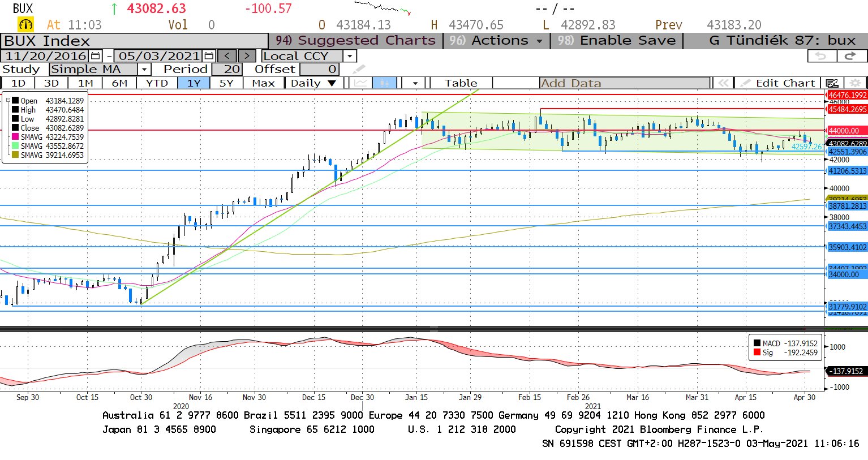Open the 96) Actions dropdown menu
868x460 pixels.
[x=496, y=41]
